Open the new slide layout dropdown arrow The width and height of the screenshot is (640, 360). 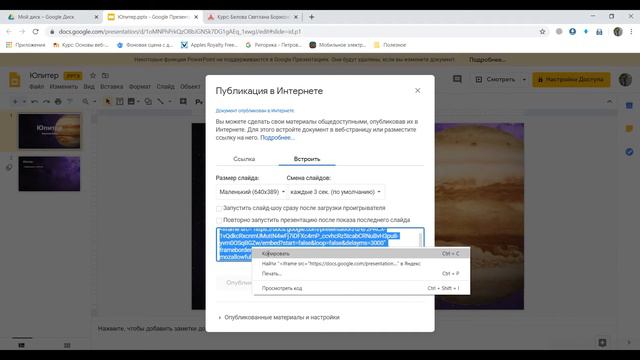tap(24, 101)
